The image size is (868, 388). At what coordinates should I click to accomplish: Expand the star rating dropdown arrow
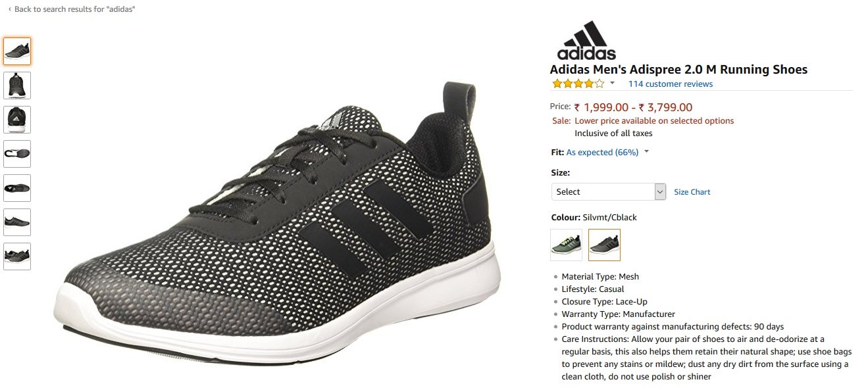click(612, 84)
